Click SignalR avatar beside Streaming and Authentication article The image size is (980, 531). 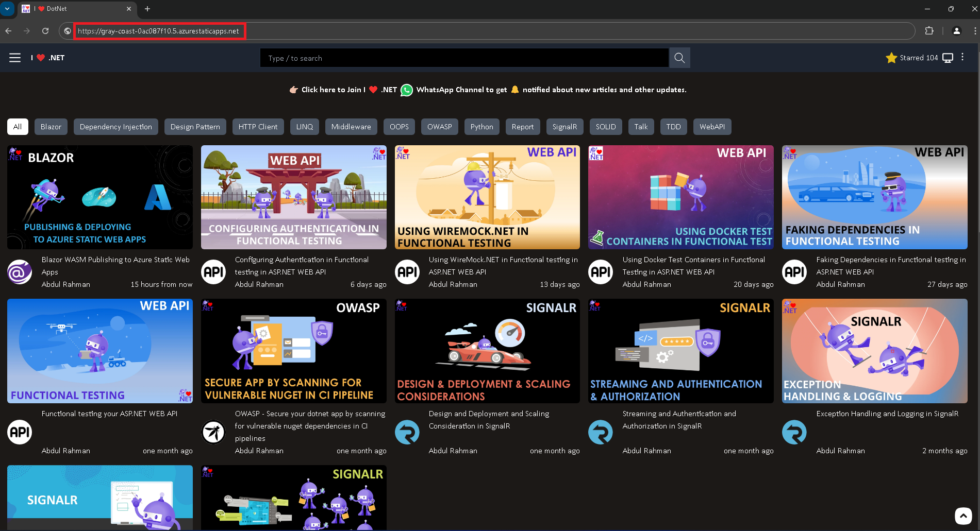601,432
